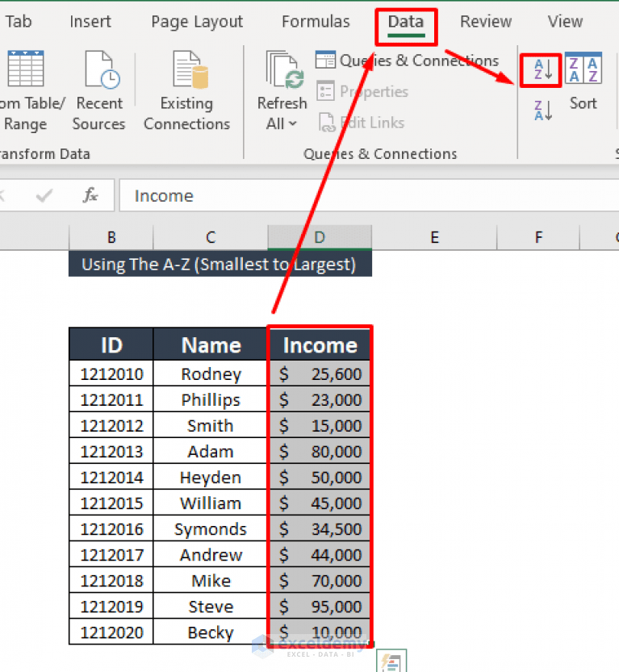Open Queries & Connections pane

tap(407, 61)
